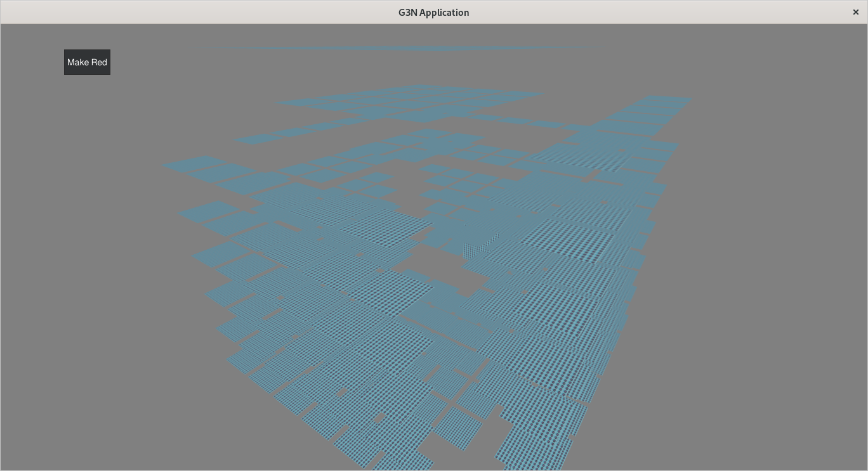Click the G3N Application title text
Image resolution: width=868 pixels, height=471 pixels.
(433, 13)
